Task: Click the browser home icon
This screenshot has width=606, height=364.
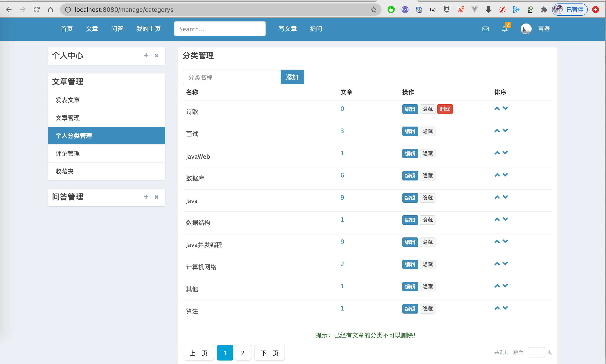Action: [x=50, y=10]
